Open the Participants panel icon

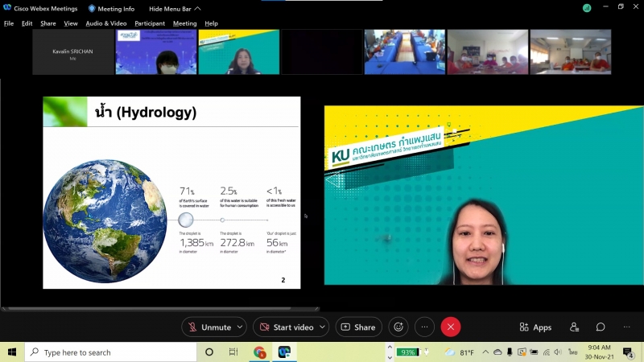click(x=574, y=327)
